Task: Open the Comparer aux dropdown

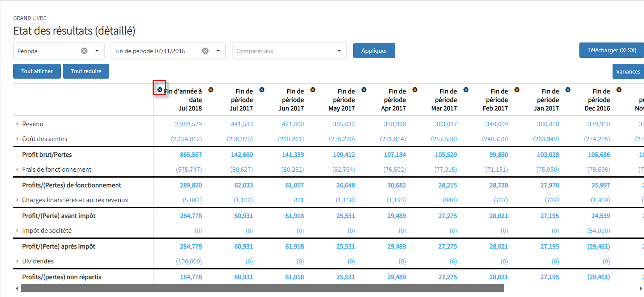Action: click(x=289, y=51)
